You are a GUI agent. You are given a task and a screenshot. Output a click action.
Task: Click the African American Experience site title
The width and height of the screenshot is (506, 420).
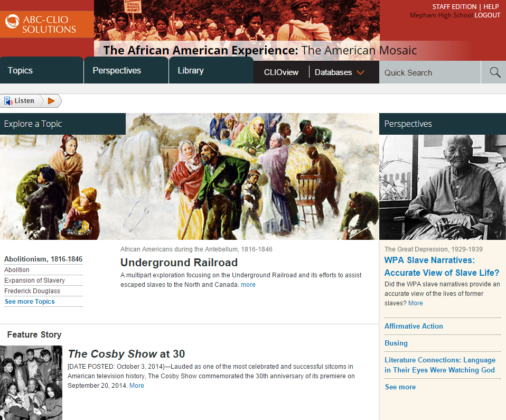[x=260, y=50]
